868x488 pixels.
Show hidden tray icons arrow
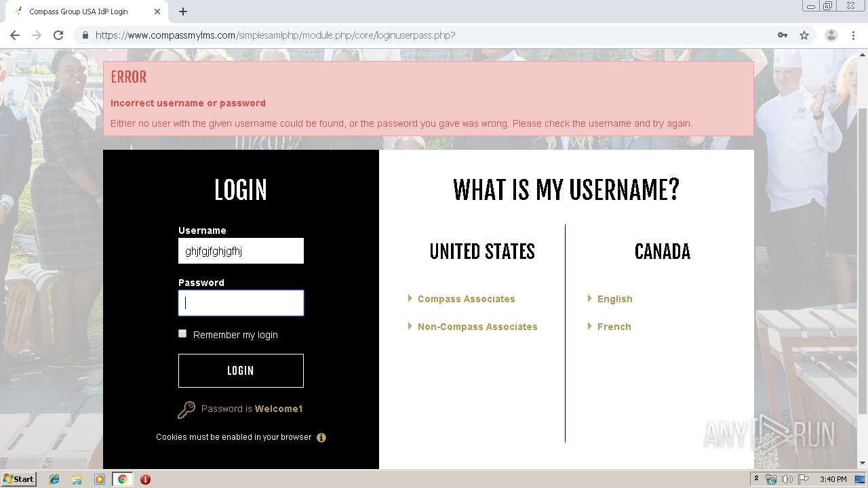pos(756,479)
